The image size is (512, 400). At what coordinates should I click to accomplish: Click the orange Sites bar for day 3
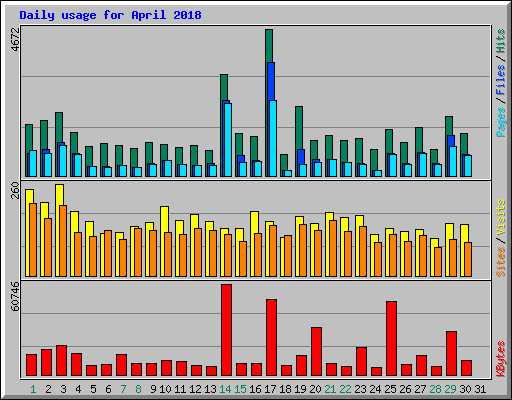[63, 241]
